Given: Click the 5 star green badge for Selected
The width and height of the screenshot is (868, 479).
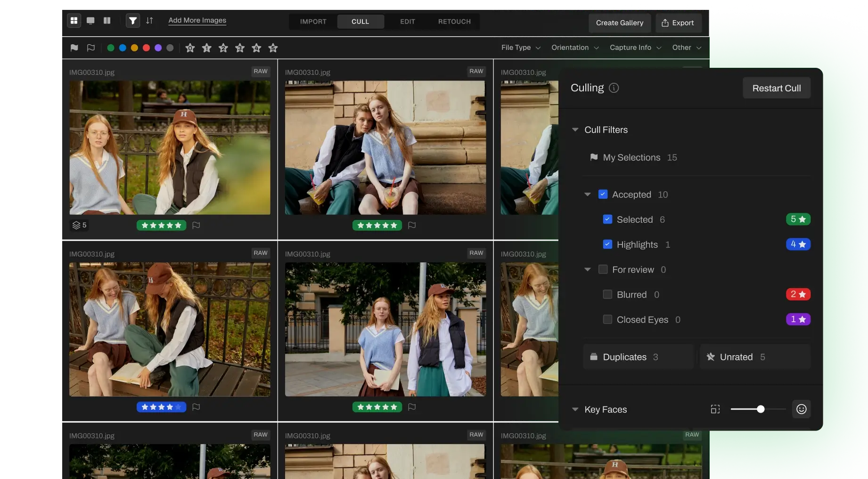Looking at the screenshot, I should click(798, 219).
